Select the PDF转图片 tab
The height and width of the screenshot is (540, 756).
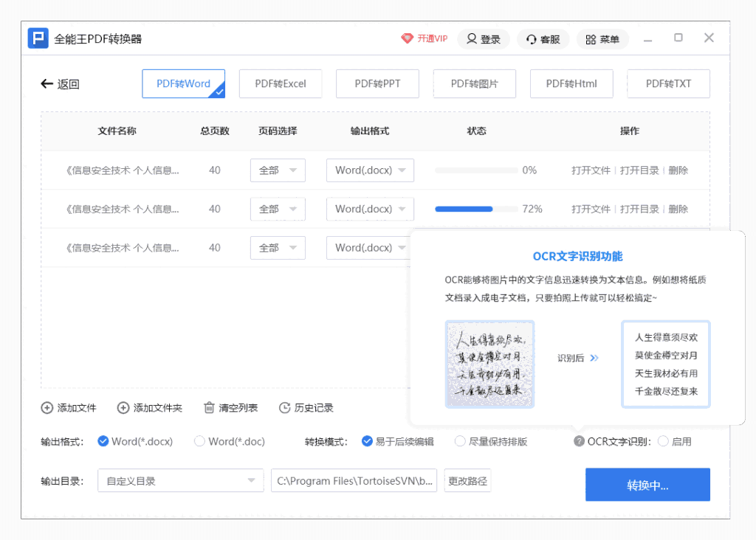pyautogui.click(x=474, y=83)
